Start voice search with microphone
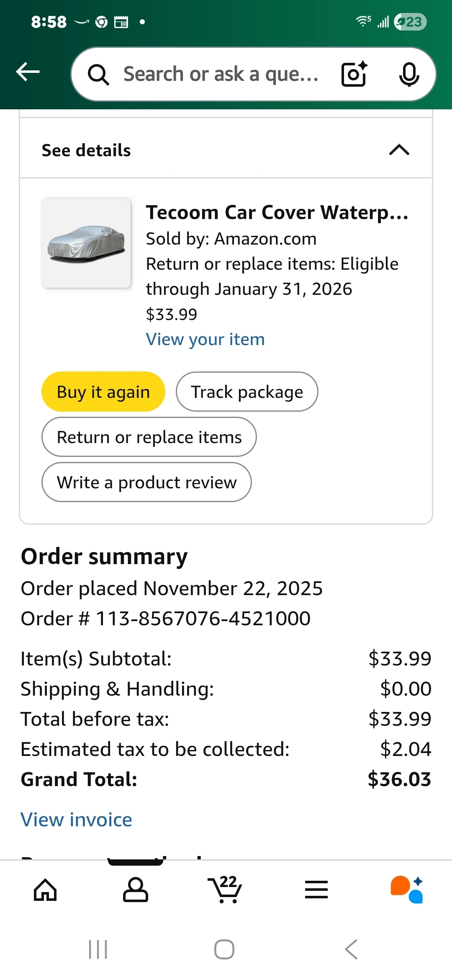Screen dimensions: 452x980 tap(408, 74)
